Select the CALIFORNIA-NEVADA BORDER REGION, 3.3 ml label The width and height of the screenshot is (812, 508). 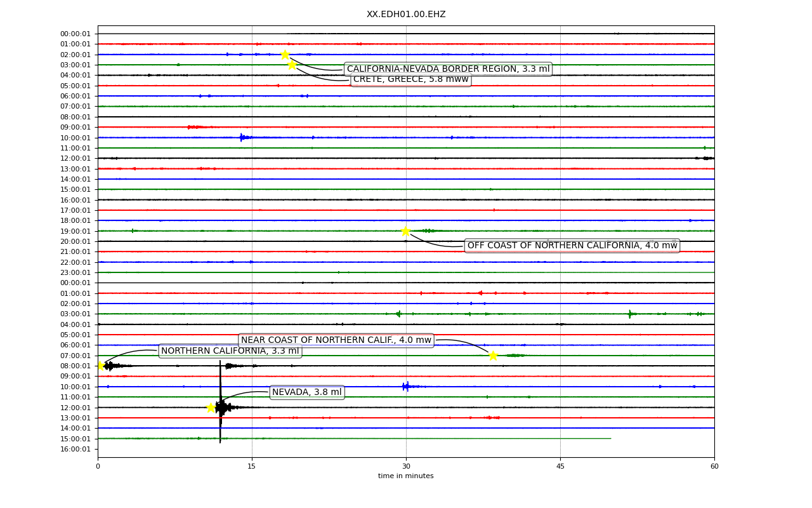(449, 69)
